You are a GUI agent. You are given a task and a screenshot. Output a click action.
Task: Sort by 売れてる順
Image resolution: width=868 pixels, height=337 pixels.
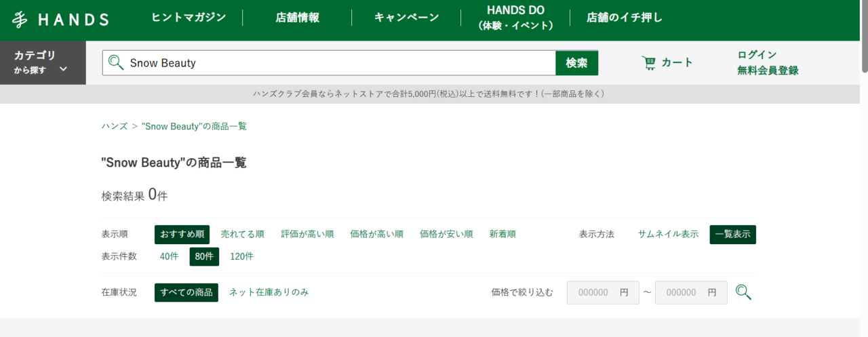point(243,235)
